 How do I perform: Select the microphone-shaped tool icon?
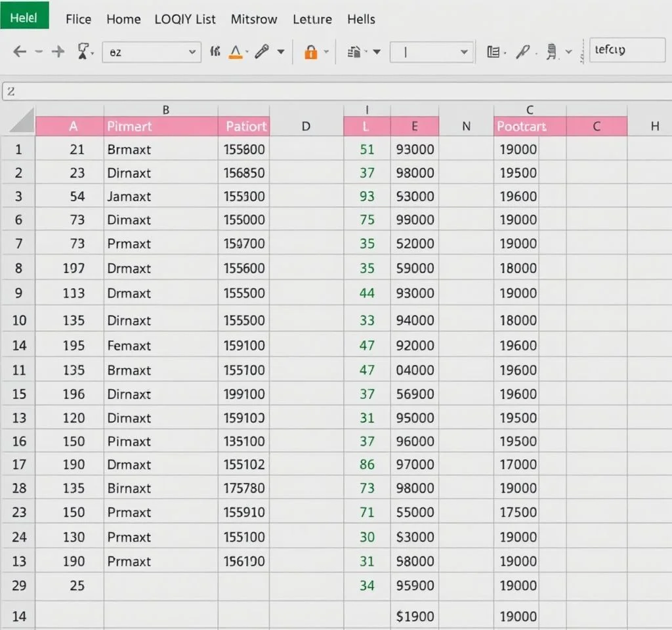262,52
